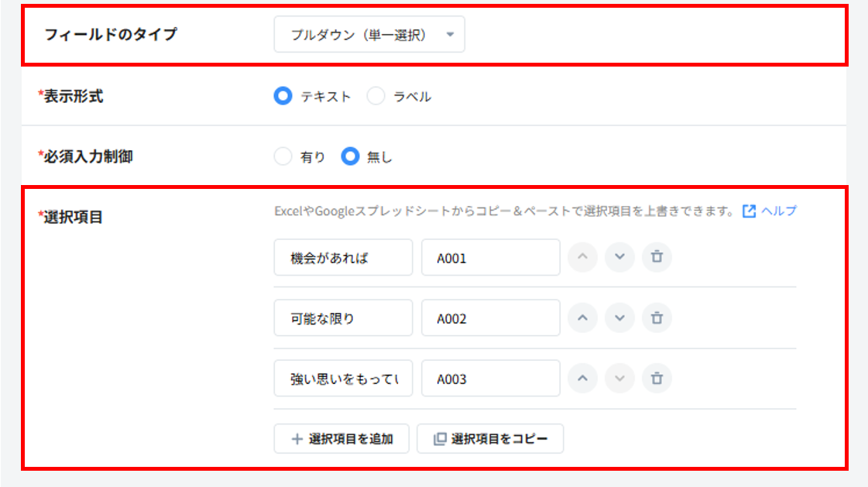Select the ラベル display format

pos(376,97)
